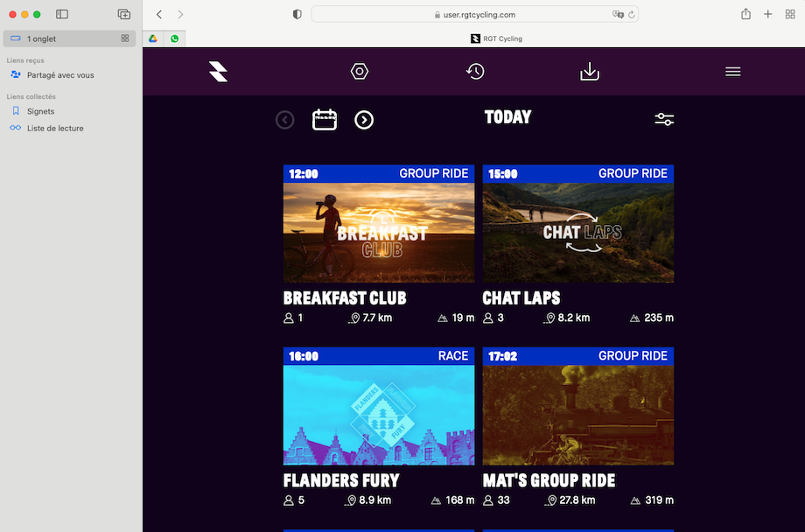Viewport: 805px width, 532px height.
Task: Click the address bar user.rgtcycling.com
Action: (x=475, y=14)
